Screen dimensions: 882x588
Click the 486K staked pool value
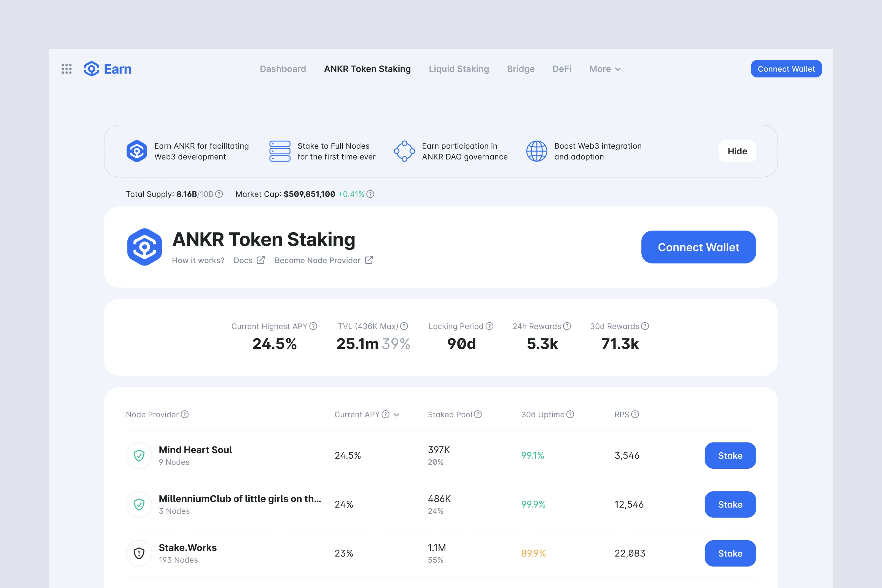[x=439, y=499]
